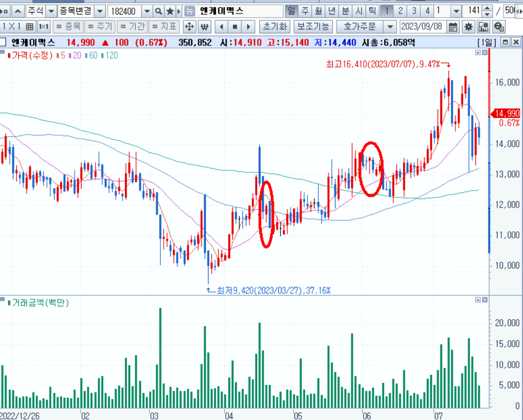This screenshot has width=523, height=420.
Task: Click the 뉴 news badge next to 엔케이맥스
Action: click(x=190, y=11)
